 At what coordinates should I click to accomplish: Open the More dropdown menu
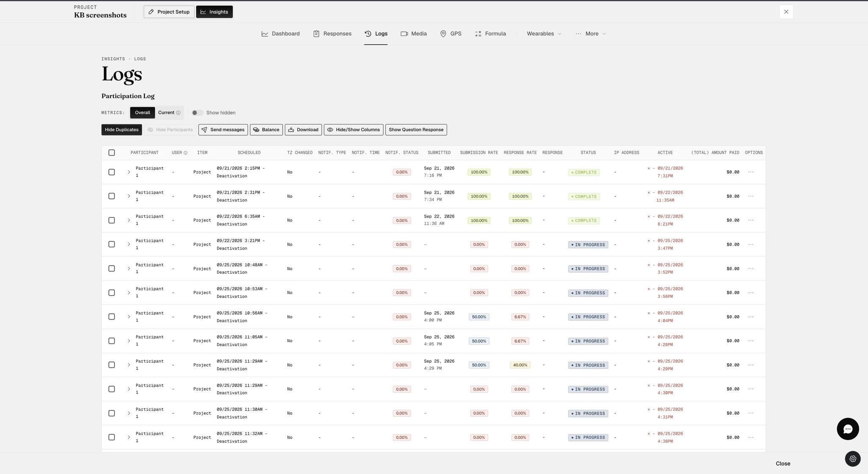tap(591, 34)
